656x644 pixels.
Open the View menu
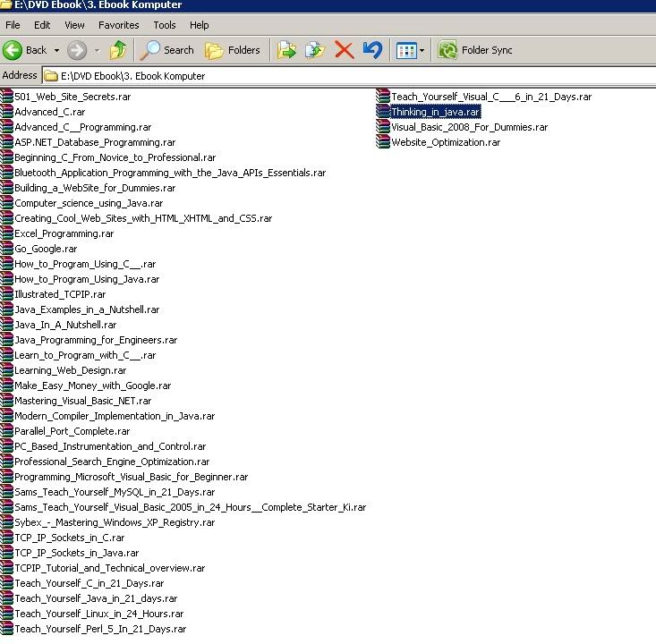tap(74, 25)
